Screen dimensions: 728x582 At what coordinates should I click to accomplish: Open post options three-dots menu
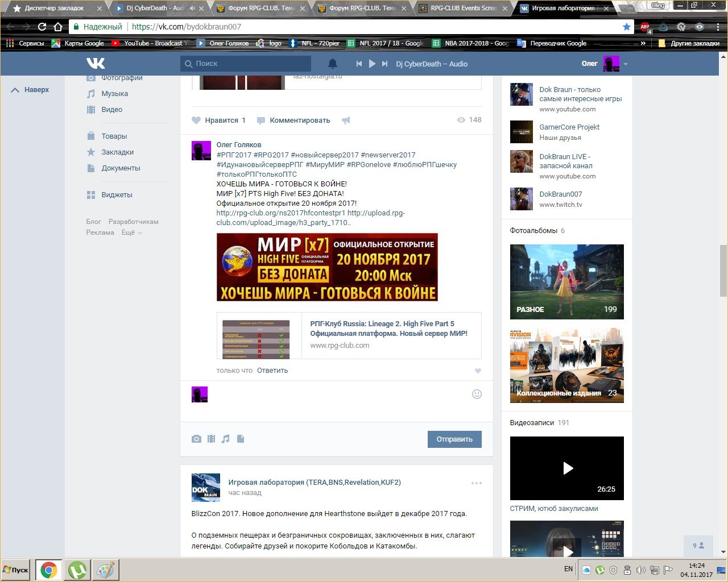click(476, 483)
